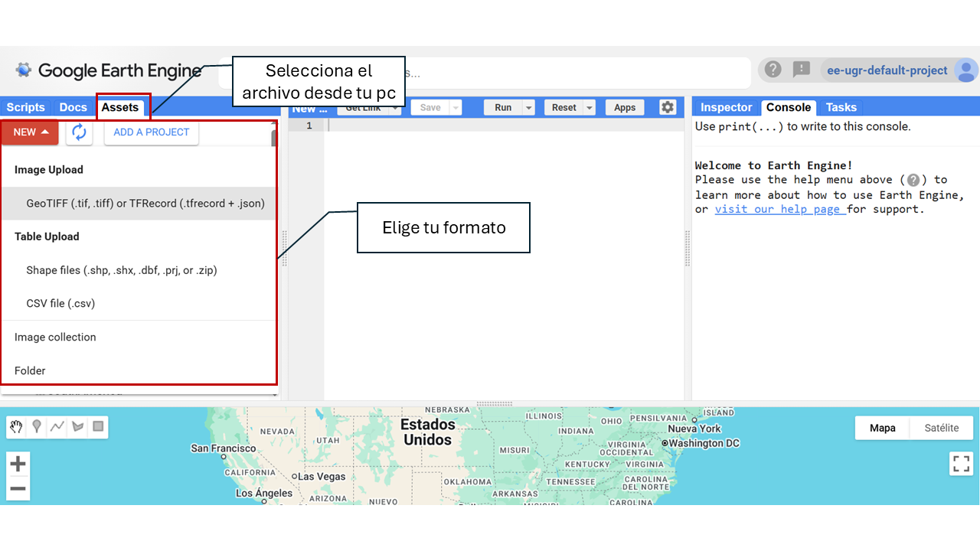The width and height of the screenshot is (980, 551).
Task: Open the settings gear in the editor toolbar
Action: (x=668, y=107)
